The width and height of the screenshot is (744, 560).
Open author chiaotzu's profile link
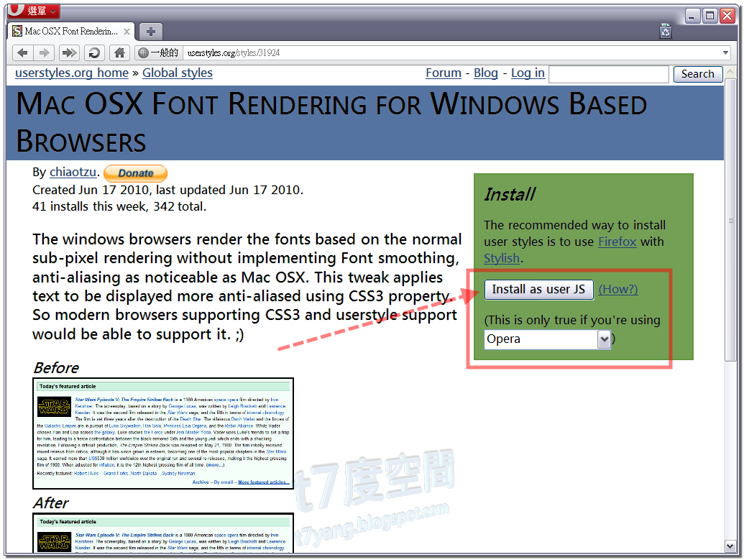coord(73,172)
